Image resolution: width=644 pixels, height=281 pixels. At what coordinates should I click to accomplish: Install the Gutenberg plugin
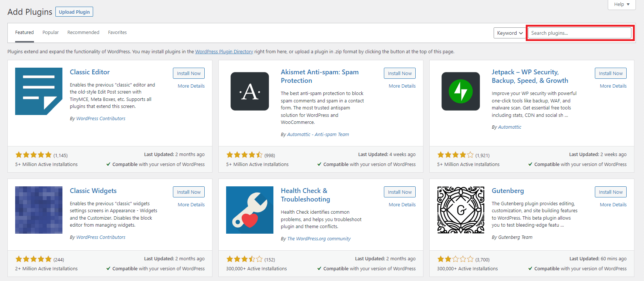610,192
